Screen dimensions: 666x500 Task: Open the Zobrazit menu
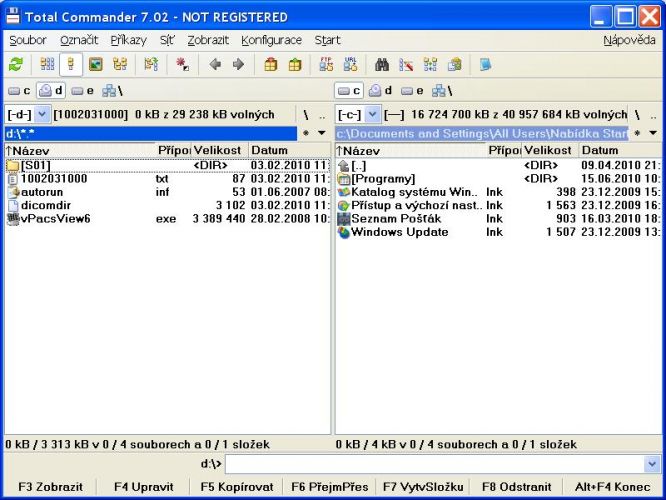click(x=208, y=40)
